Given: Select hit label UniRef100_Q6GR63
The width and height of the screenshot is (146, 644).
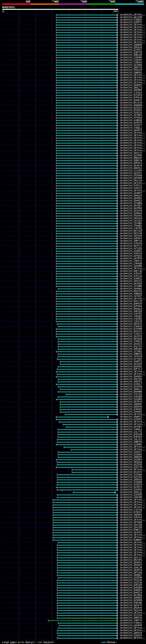Looking at the screenshot, I should point(131,85).
